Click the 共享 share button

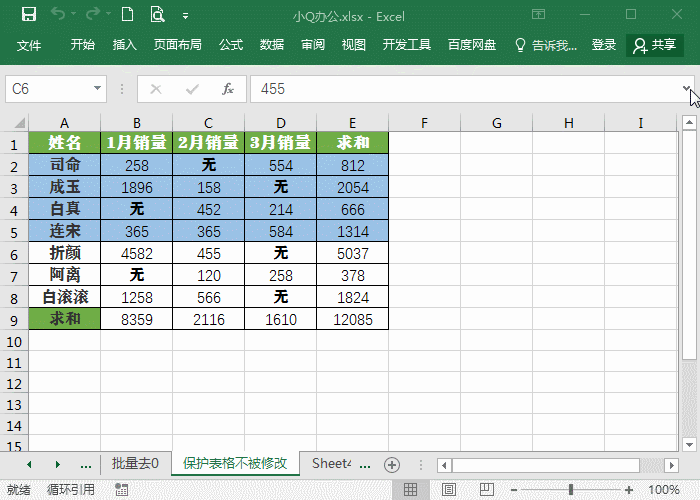coord(655,45)
